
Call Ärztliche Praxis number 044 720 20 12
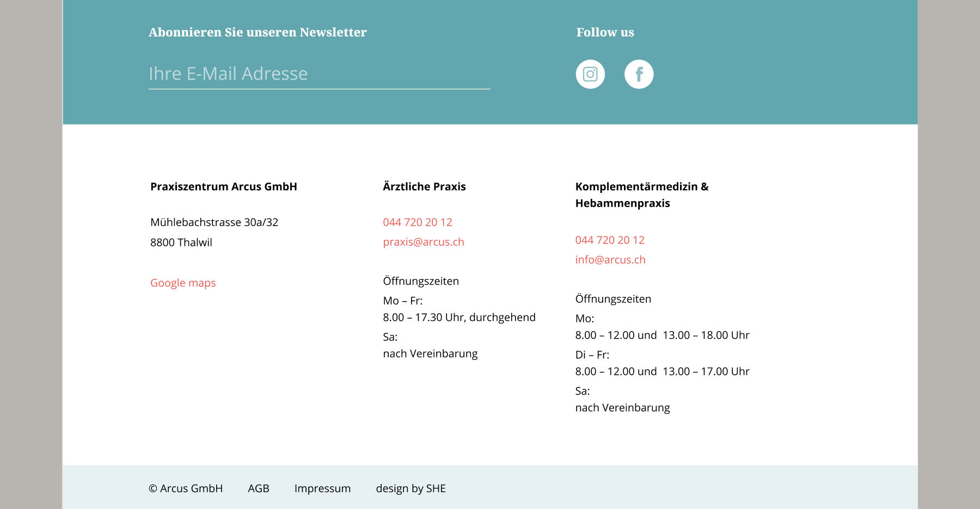pyautogui.click(x=418, y=222)
